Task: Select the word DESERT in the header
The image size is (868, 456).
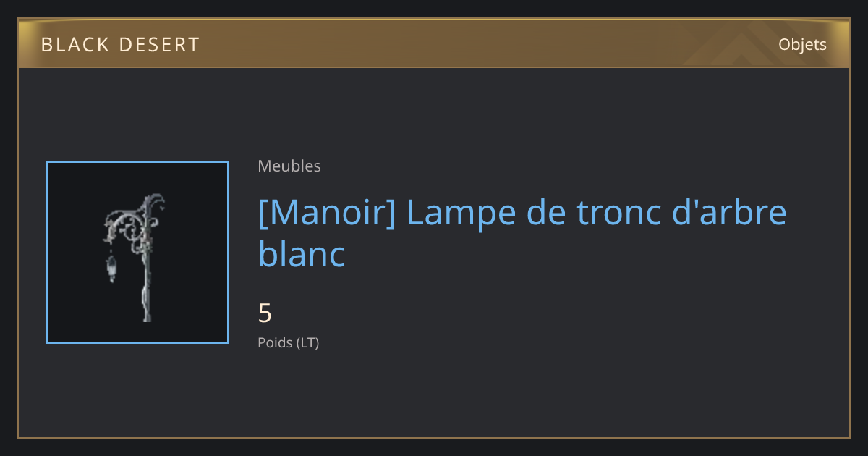Action: (158, 45)
